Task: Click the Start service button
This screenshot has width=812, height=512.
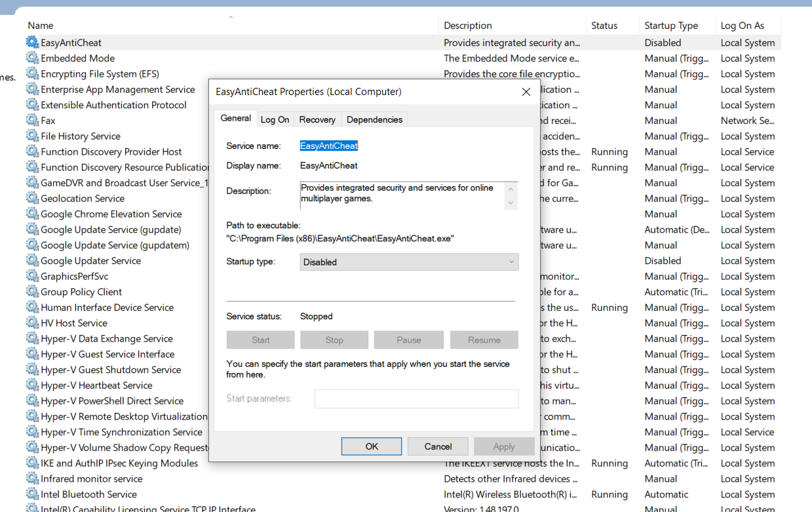Action: [x=261, y=340]
